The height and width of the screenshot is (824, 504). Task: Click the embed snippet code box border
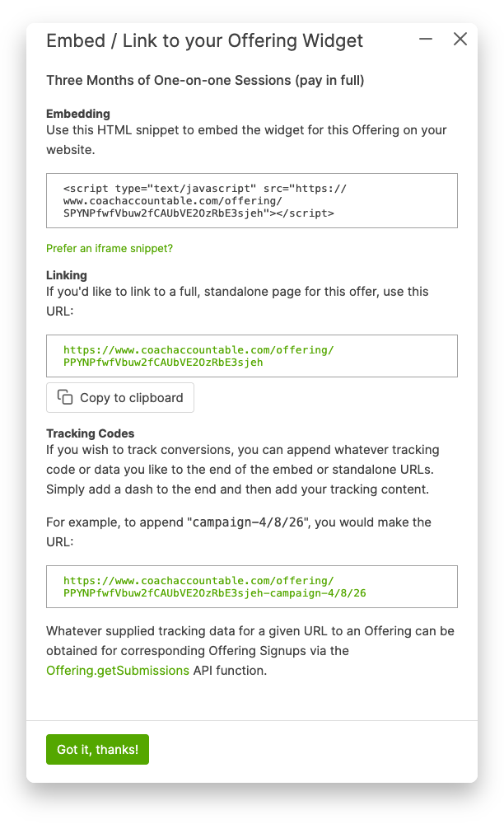point(253,173)
